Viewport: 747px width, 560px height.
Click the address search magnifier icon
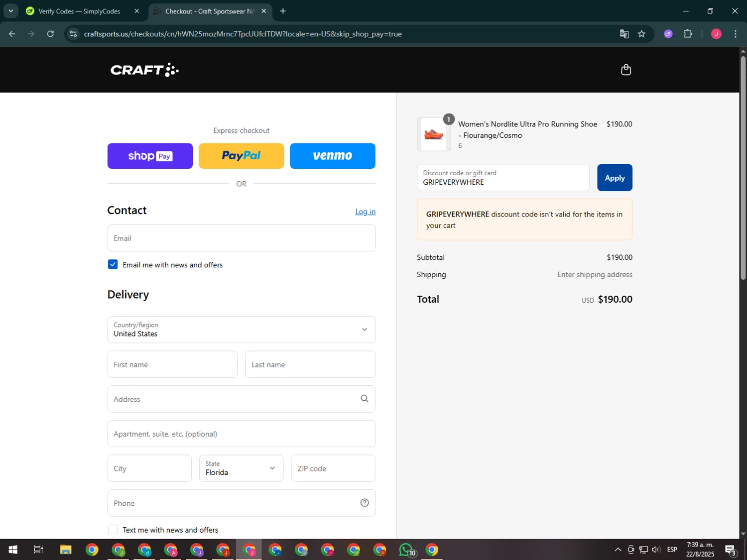[x=365, y=399]
